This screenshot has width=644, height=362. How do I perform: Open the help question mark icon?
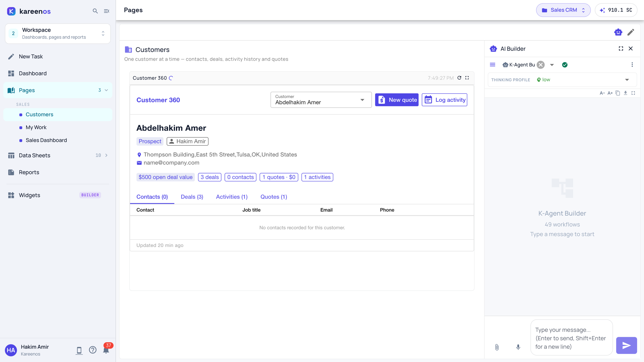tap(92, 350)
